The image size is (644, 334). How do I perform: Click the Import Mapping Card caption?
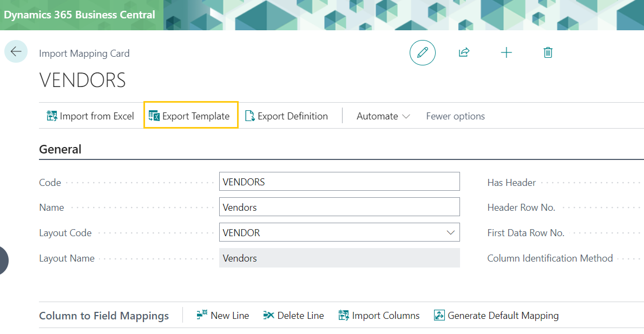pos(84,54)
